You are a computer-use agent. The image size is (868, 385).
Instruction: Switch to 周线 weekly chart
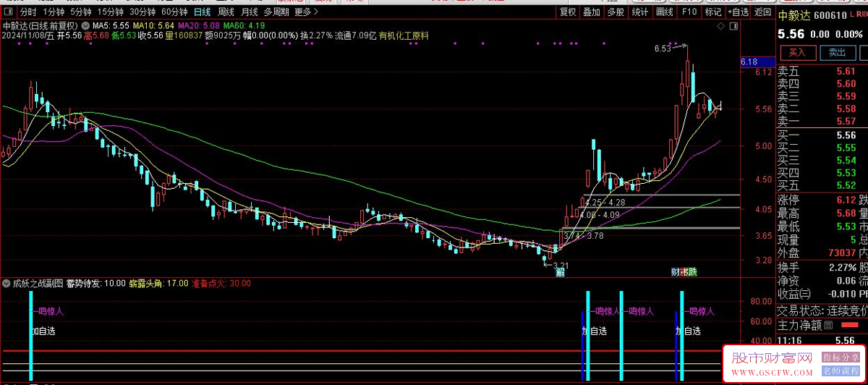click(226, 12)
